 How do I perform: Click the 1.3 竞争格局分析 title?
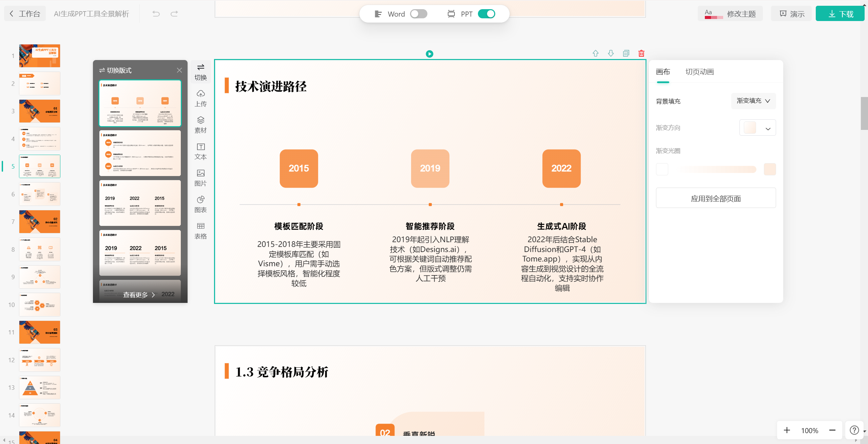tap(282, 372)
